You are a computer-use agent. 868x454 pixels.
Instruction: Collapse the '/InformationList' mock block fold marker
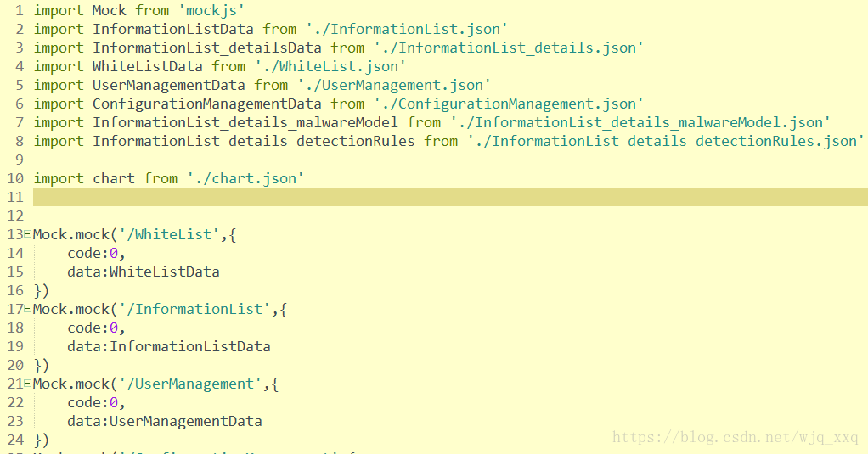(x=28, y=309)
